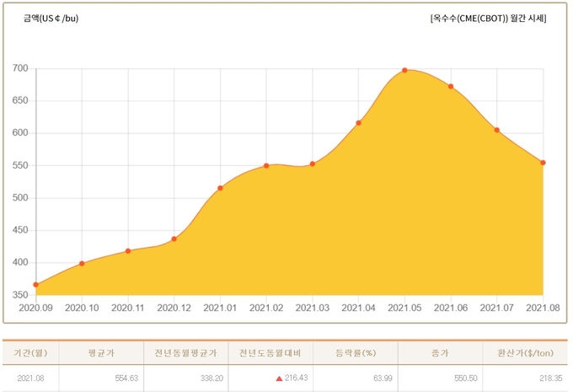The height and width of the screenshot is (392, 573).
Task: Click the 전년동월평균가 column header
Action: coord(185,353)
